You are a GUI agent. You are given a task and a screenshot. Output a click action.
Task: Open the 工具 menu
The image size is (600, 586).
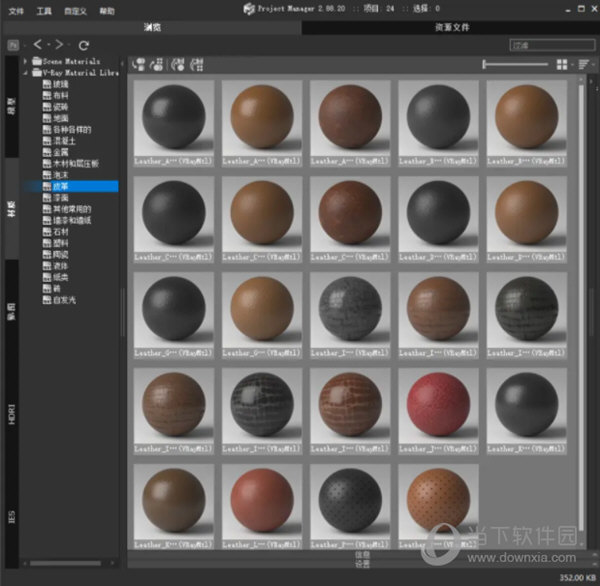point(44,11)
